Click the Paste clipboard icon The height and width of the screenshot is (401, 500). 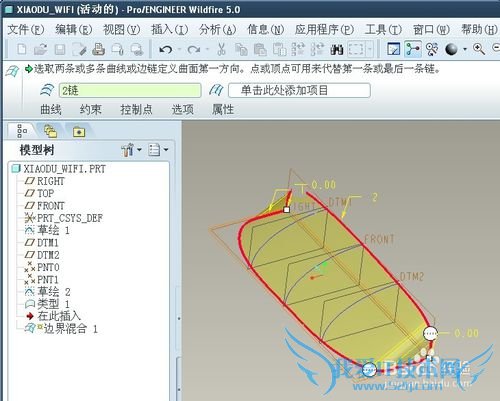point(260,50)
